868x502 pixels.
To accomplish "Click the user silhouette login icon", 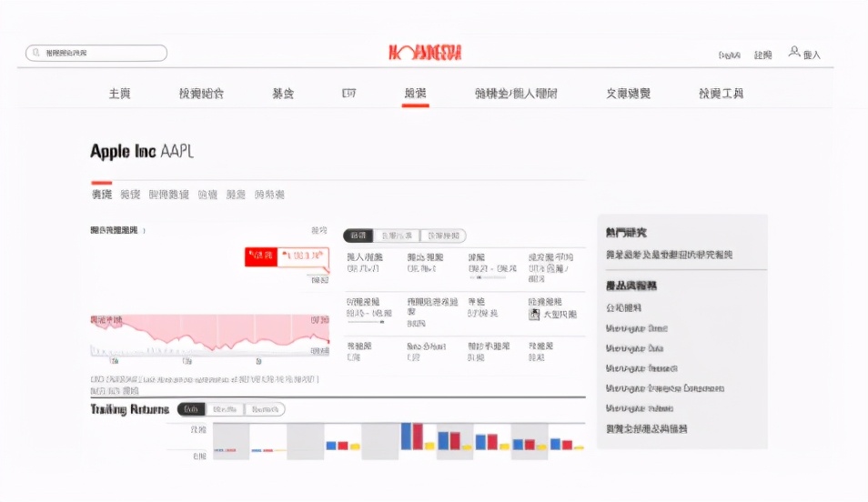I will point(794,52).
